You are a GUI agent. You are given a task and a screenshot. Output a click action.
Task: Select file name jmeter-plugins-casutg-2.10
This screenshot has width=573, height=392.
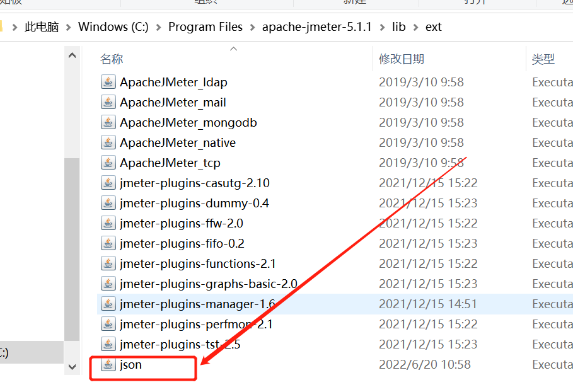pyautogui.click(x=195, y=183)
